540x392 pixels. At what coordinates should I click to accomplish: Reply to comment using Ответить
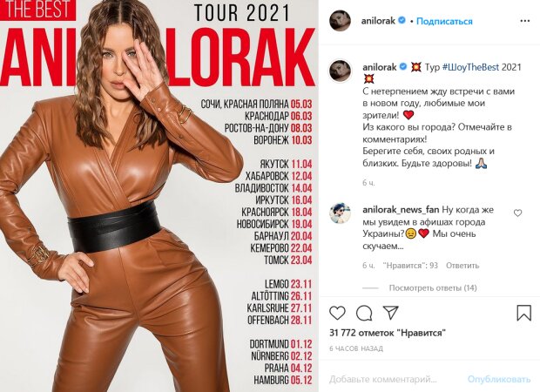(x=462, y=266)
